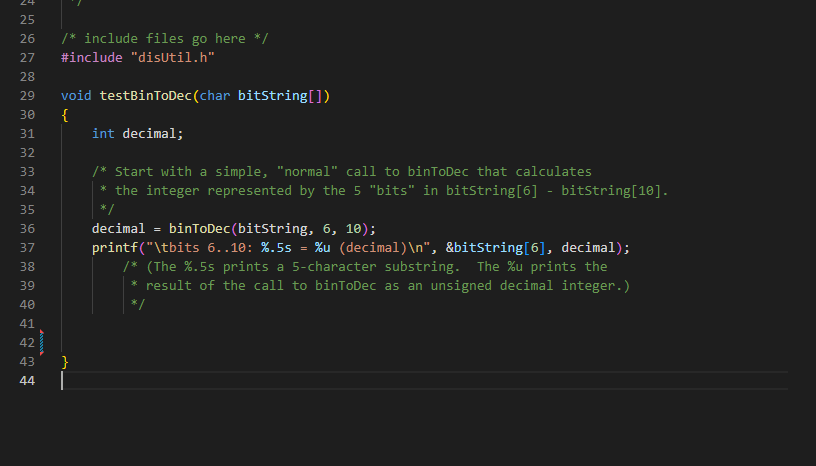Click the opening brace on line 30
816x466 pixels.
tap(65, 115)
